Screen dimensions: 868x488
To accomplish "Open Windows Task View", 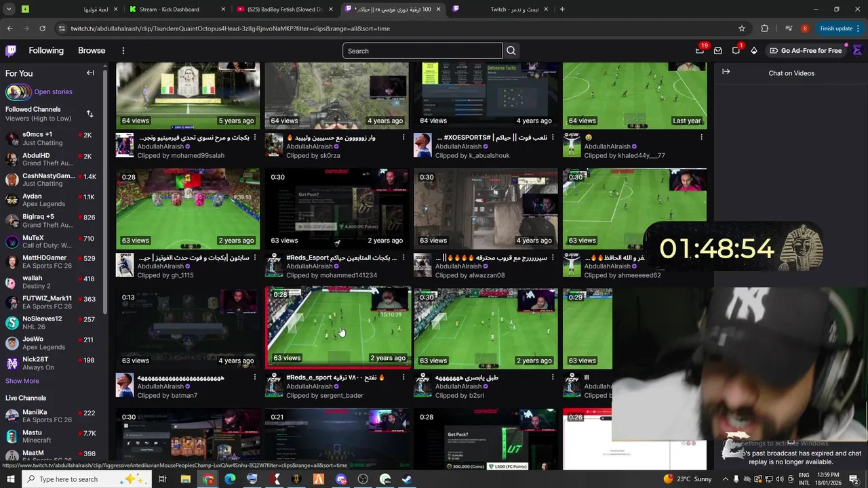I will pyautogui.click(x=163, y=479).
